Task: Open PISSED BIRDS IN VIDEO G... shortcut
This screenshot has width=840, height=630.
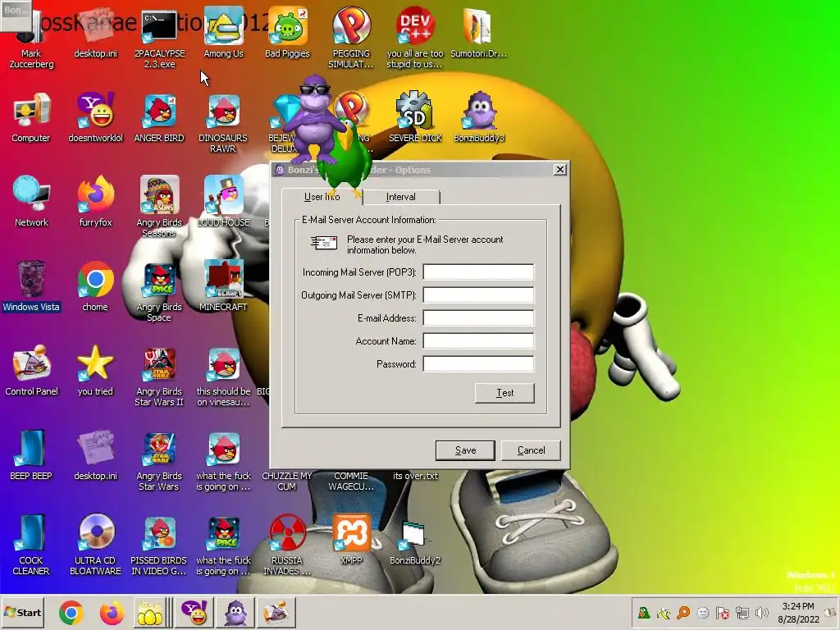Action: click(159, 545)
